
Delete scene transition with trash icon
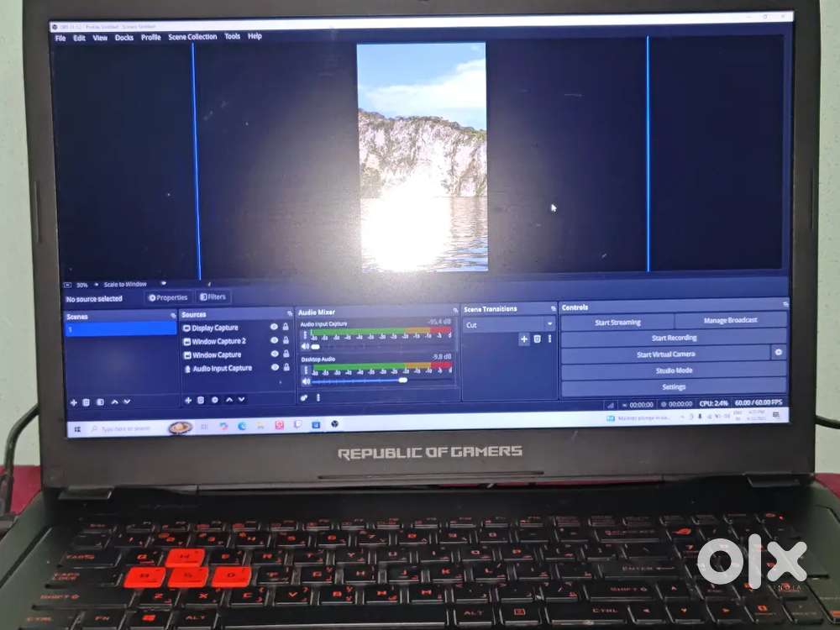coord(538,339)
